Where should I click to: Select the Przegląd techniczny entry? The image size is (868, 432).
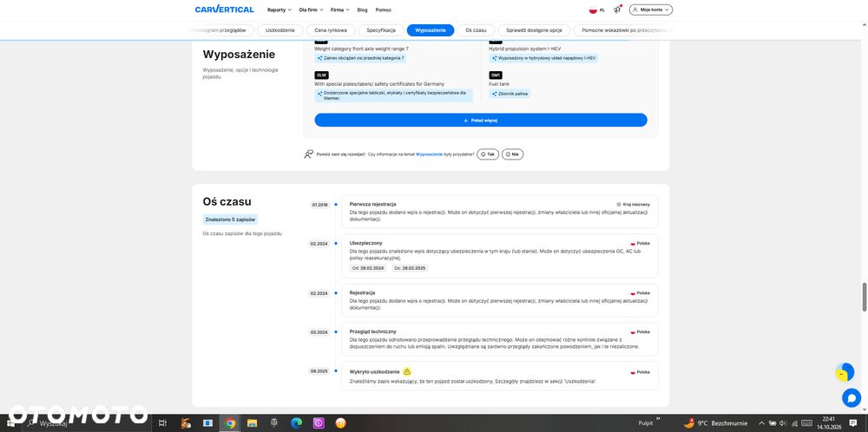coord(500,339)
